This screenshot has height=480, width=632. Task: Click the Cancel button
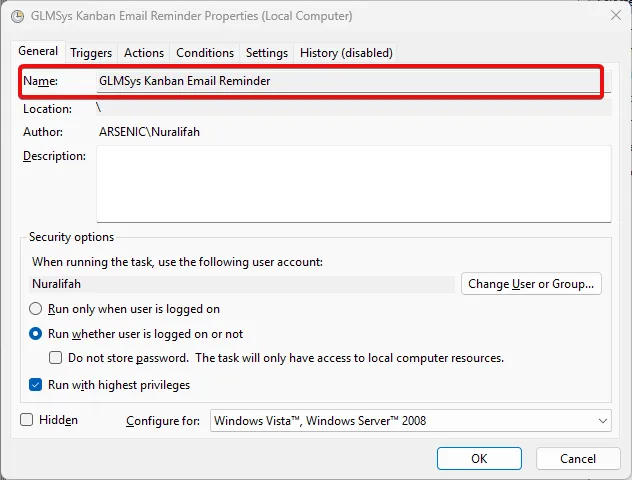pyautogui.click(x=578, y=459)
